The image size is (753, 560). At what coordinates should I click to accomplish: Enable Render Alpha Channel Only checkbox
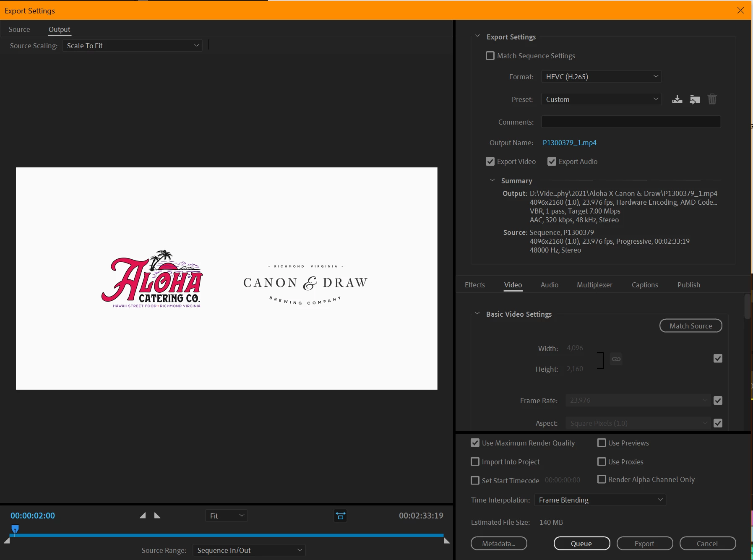(x=602, y=479)
